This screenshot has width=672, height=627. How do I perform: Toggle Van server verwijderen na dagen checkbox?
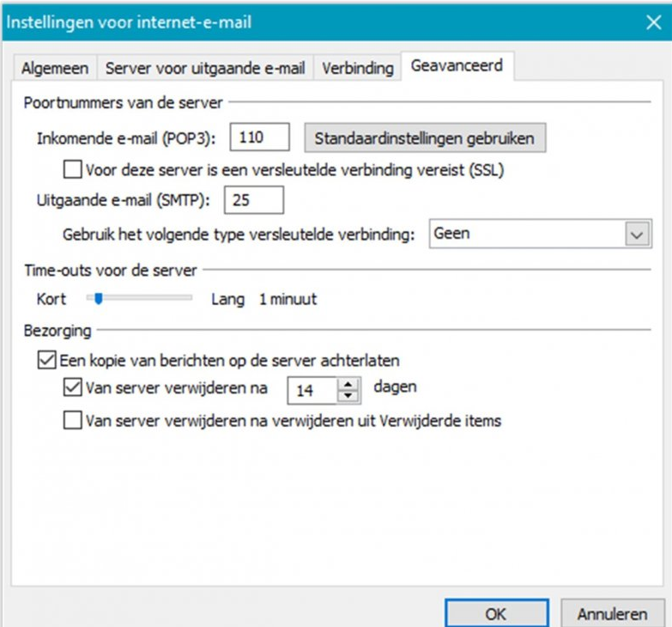pos(73,387)
